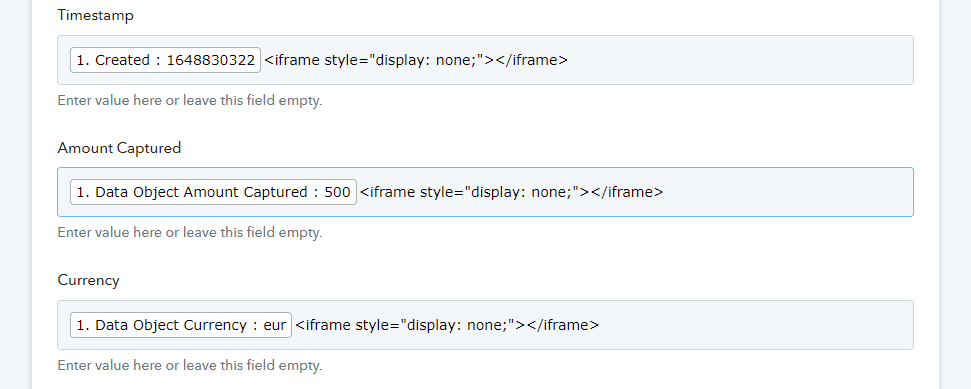Viewport: 971px width, 389px height.
Task: Focus the Currency input field
Action: tap(486, 325)
